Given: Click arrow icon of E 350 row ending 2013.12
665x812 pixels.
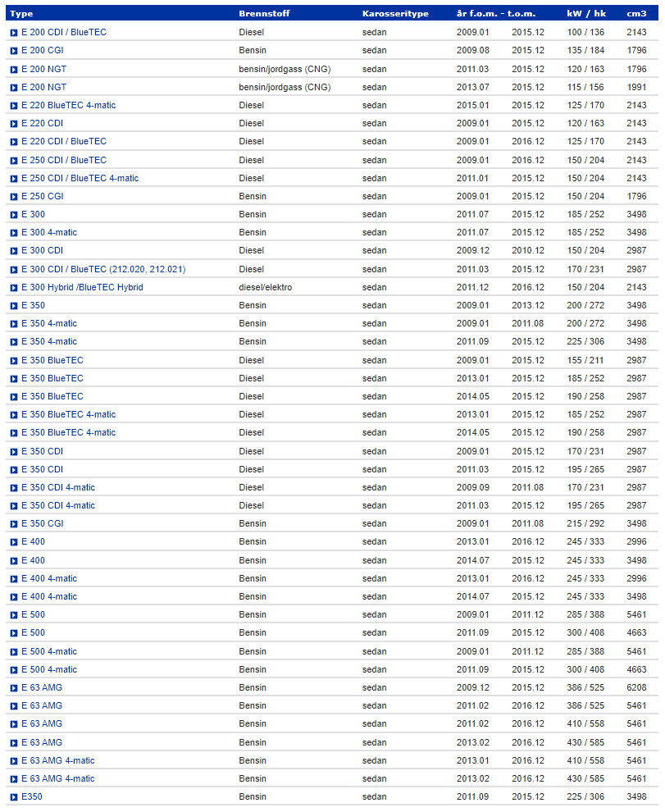Looking at the screenshot, I should pos(14,306).
